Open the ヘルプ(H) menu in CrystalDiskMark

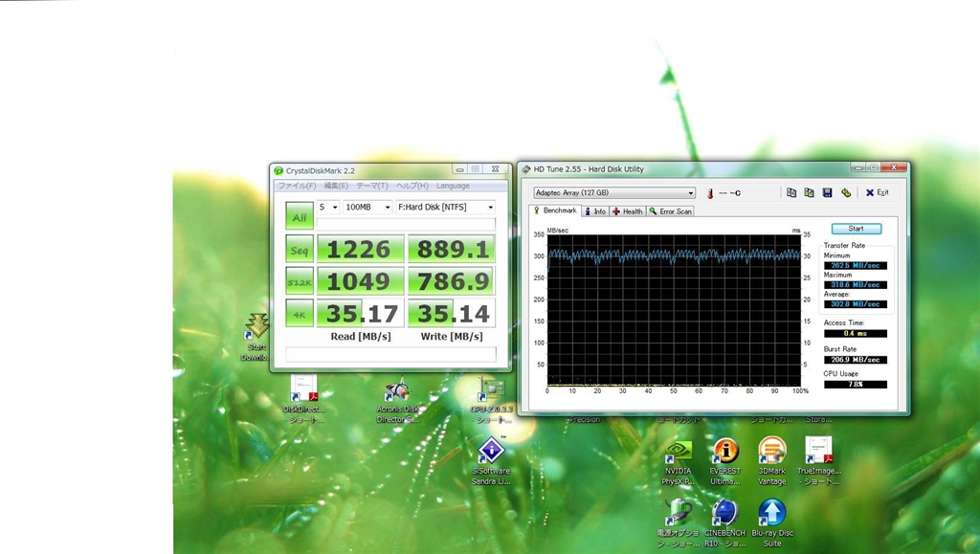[x=412, y=186]
